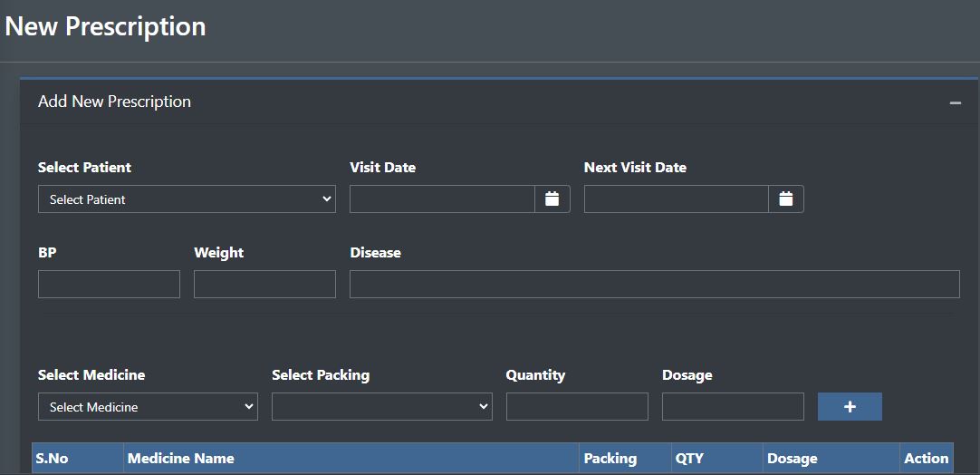Click into the Next Visit Date field

(676, 199)
